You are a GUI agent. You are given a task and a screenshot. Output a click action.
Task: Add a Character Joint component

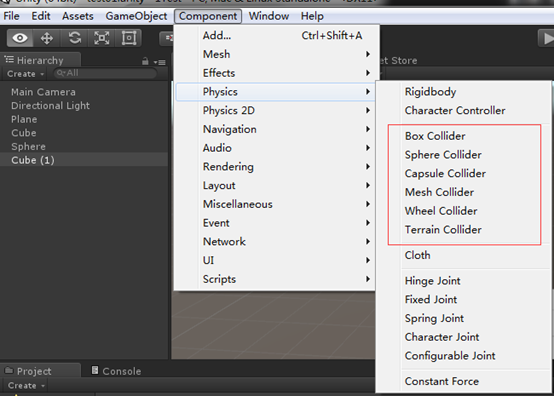coord(464,337)
